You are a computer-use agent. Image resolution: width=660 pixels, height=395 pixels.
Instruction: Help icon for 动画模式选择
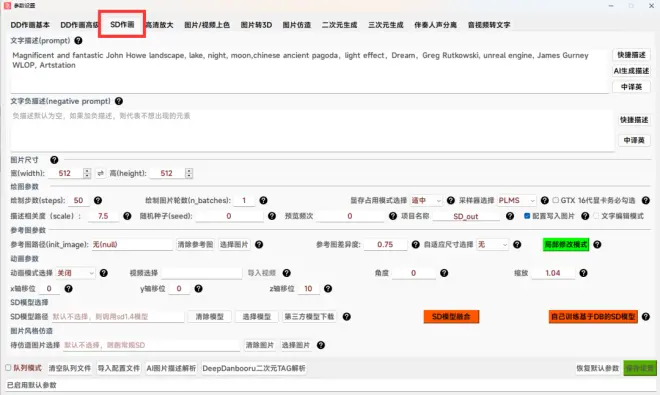coord(104,273)
